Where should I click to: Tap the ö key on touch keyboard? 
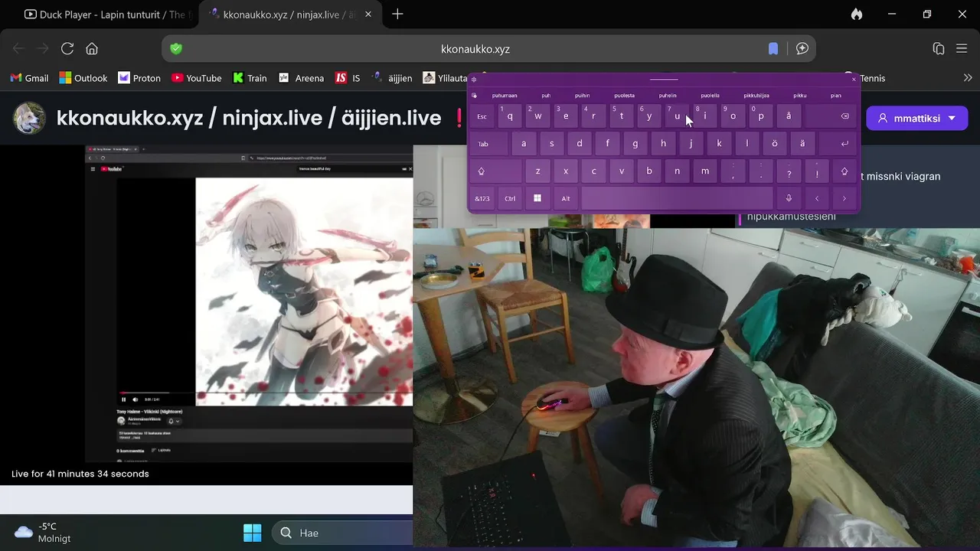click(x=775, y=144)
